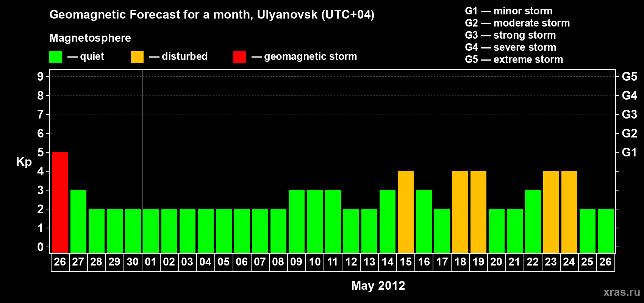
Task: Click the 'Magnetosphere' heading
Action: [90, 38]
